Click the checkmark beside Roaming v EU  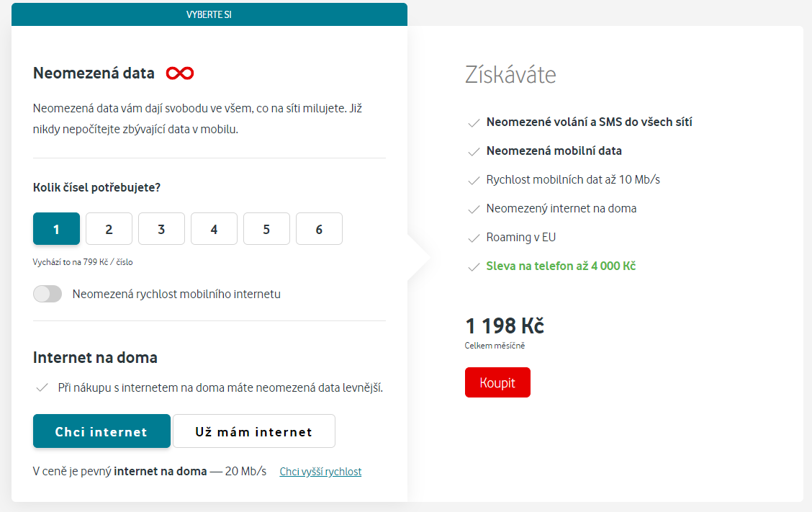pyautogui.click(x=474, y=237)
